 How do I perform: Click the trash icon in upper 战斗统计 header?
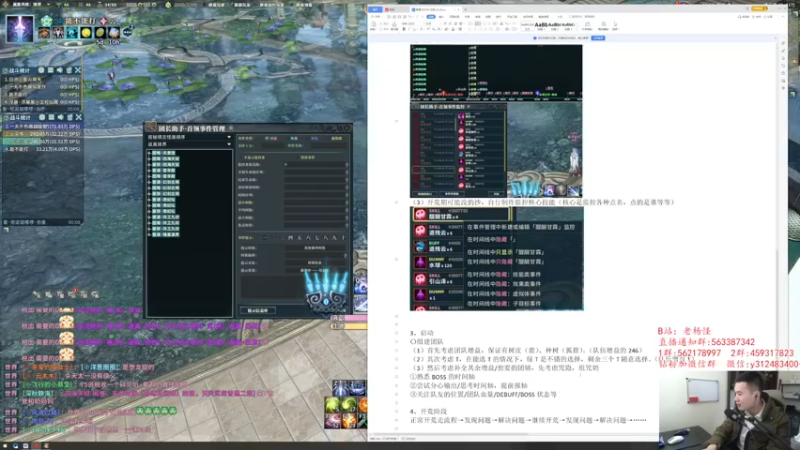(x=69, y=70)
